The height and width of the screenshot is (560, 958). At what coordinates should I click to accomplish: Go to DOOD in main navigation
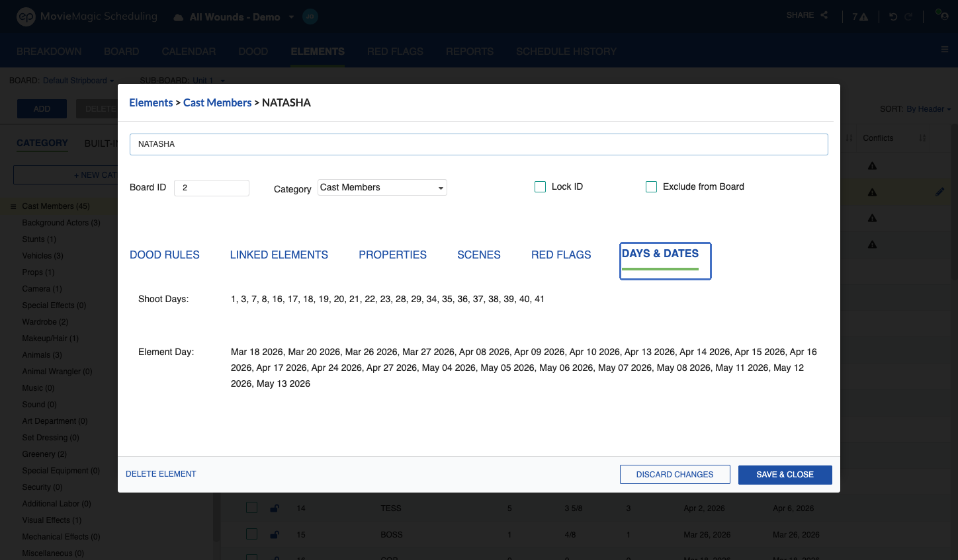pyautogui.click(x=253, y=52)
